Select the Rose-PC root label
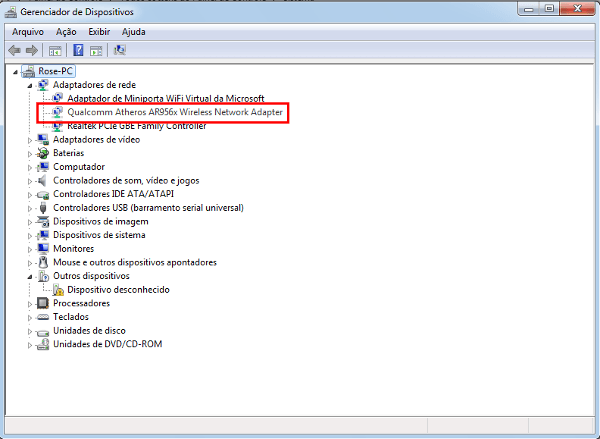600x439 pixels. click(55, 71)
